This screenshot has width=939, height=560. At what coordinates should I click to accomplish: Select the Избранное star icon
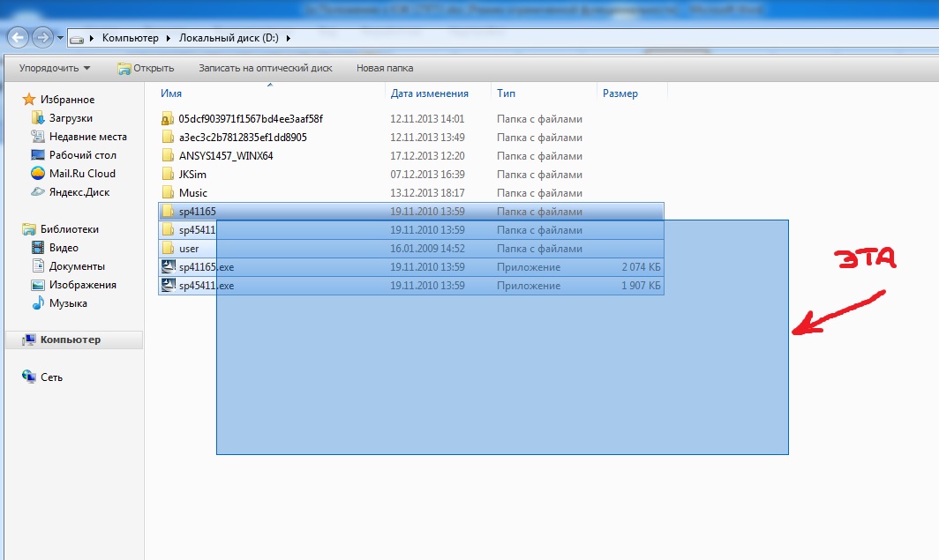[x=29, y=100]
